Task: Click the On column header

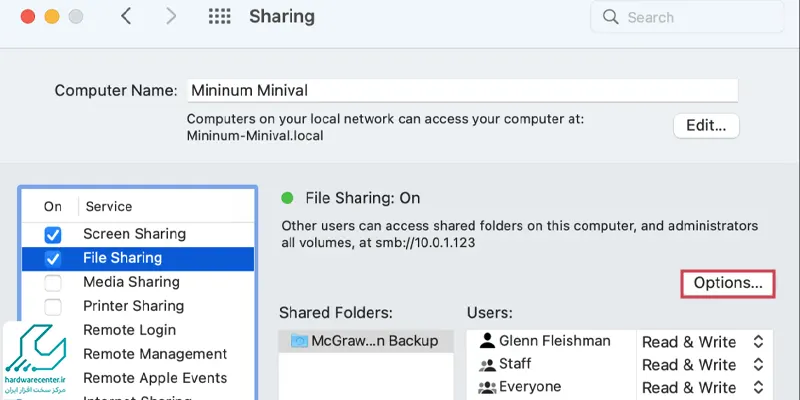Action: (x=53, y=207)
